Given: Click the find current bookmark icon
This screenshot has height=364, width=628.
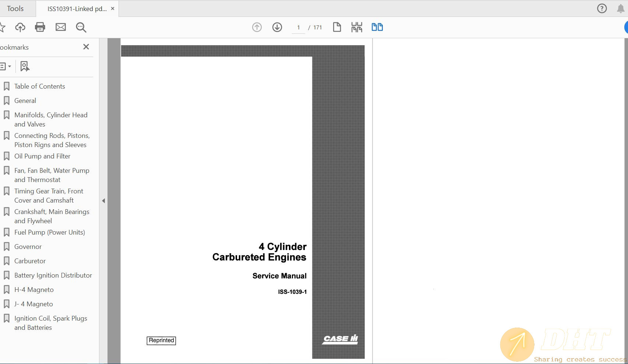Looking at the screenshot, I should (25, 67).
